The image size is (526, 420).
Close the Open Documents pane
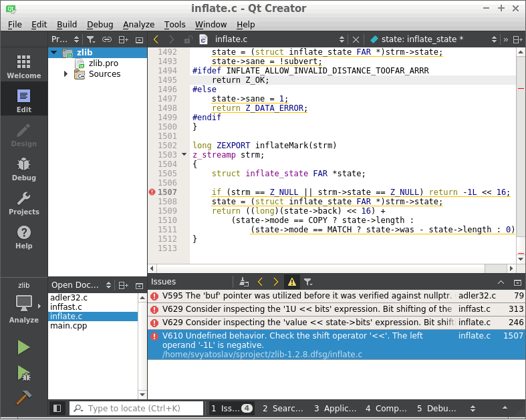[139, 286]
